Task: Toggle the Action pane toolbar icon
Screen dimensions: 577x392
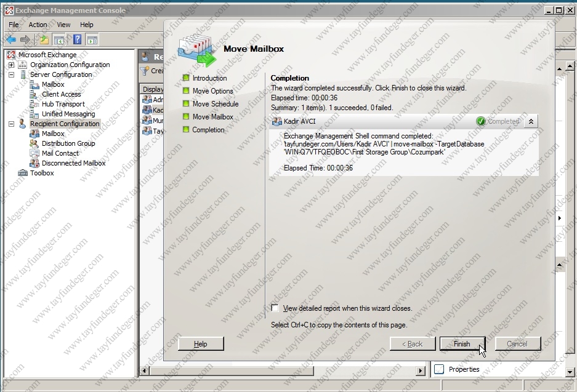Action: point(92,39)
